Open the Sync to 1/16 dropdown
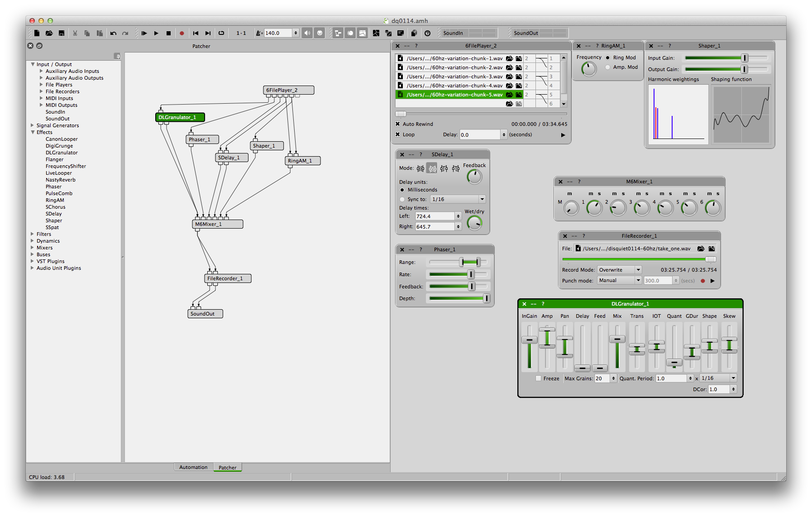812x517 pixels. pyautogui.click(x=458, y=199)
